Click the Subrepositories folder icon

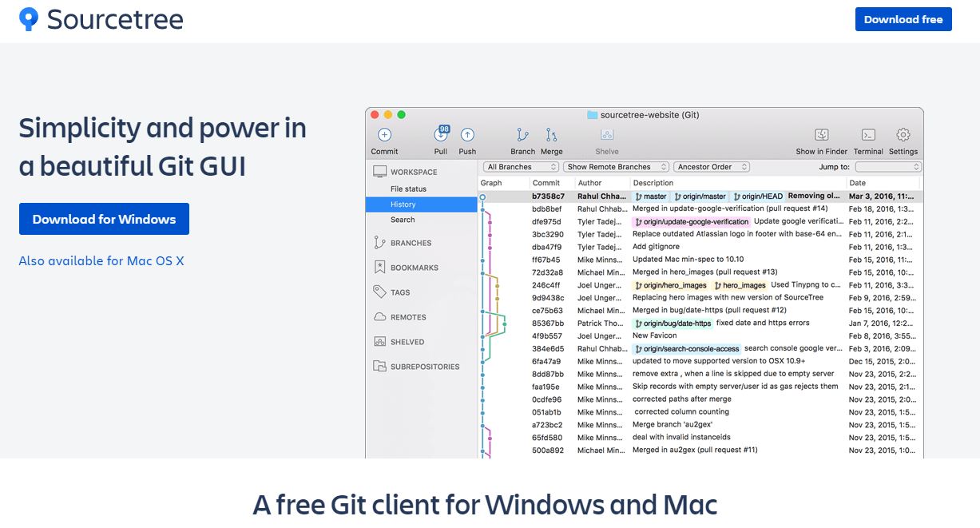tap(379, 367)
